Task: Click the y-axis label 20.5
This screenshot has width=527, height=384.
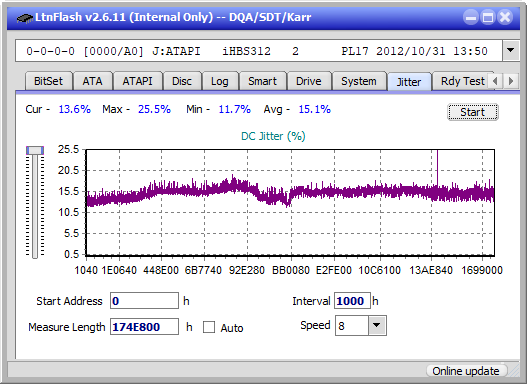Action: pos(68,170)
